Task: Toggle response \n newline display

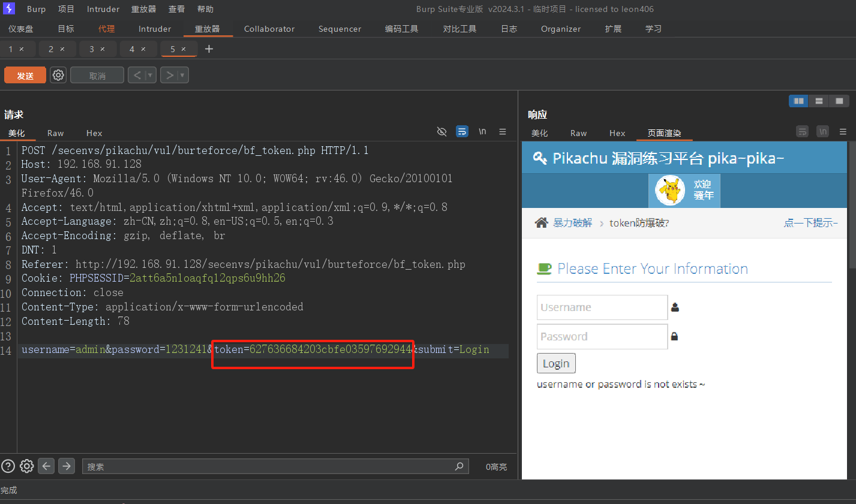Action: pos(823,132)
